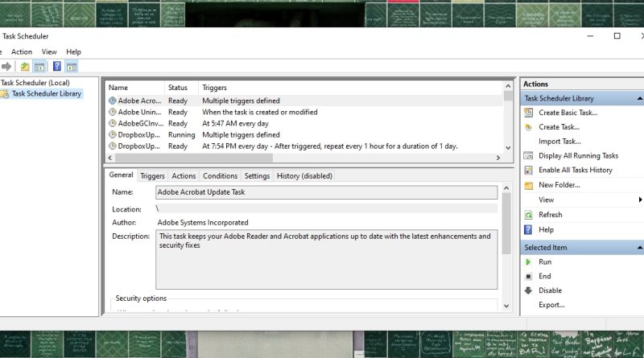Click the New Folder icon
Screen dimensions: 644x358
coord(529,185)
